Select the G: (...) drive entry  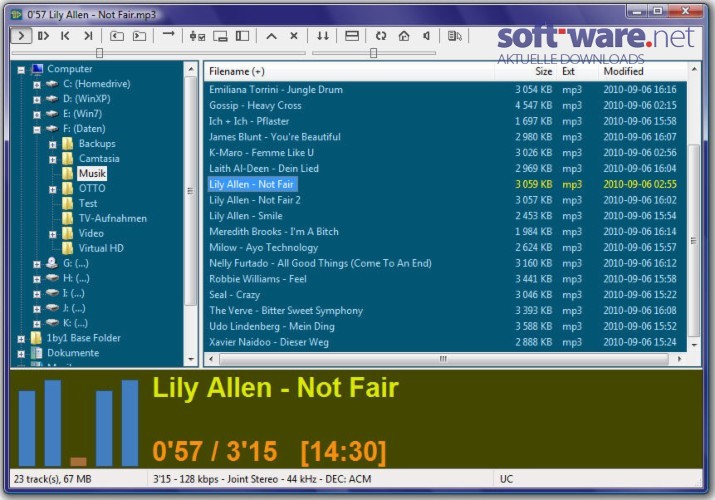pyautogui.click(x=76, y=263)
